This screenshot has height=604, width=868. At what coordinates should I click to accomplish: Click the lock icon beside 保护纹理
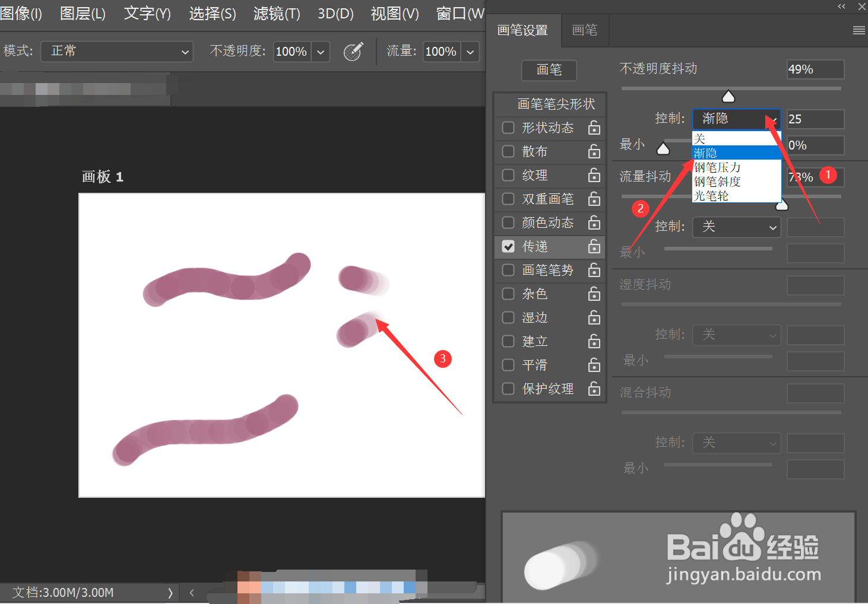(x=594, y=389)
